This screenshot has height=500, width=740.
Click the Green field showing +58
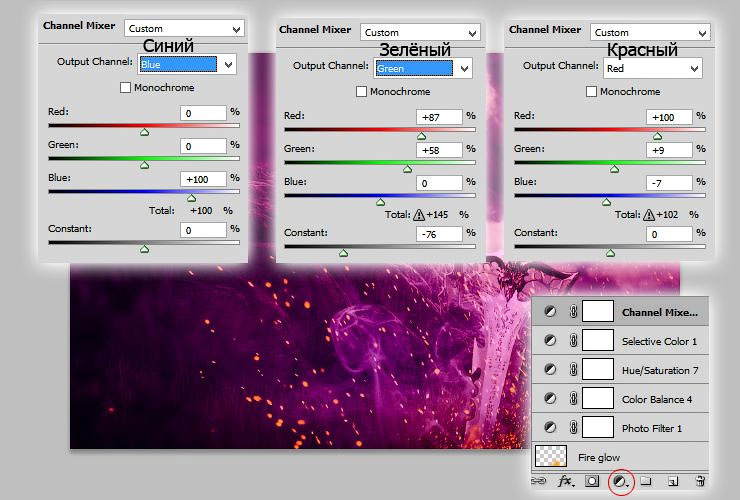[439, 150]
